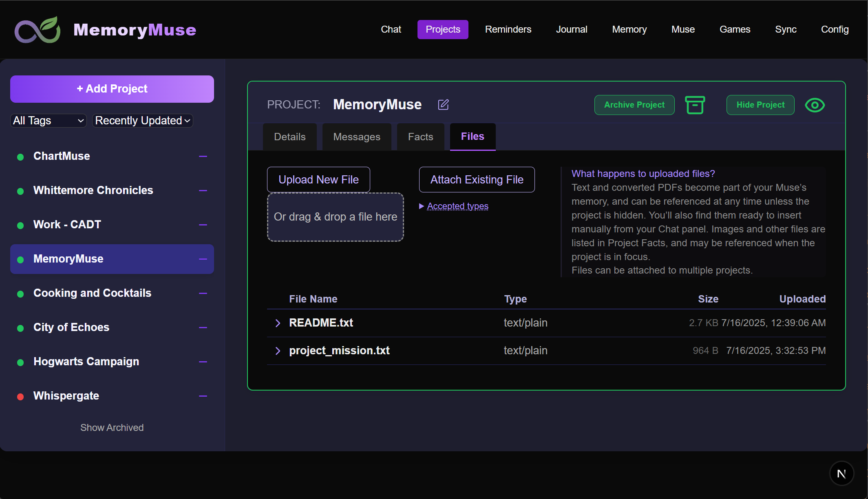Screen dimensions: 868x499
Task: Click the red status dot beside Whispergate
Action: coord(20,396)
